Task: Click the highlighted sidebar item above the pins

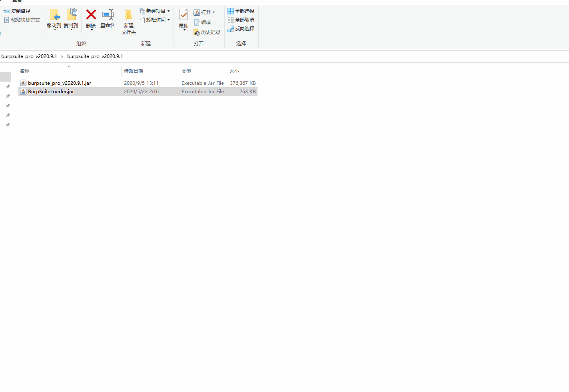Action: coord(6,77)
